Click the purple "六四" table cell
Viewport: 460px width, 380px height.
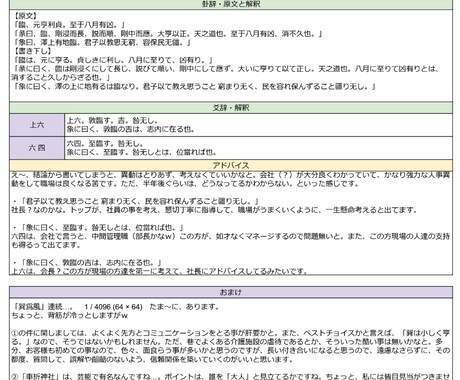coord(37,148)
